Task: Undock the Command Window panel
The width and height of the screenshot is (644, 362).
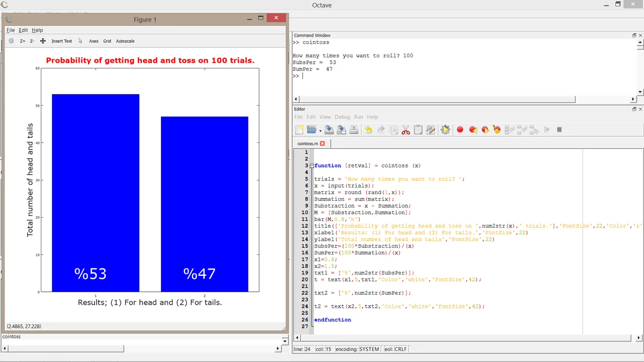Action: 634,35
